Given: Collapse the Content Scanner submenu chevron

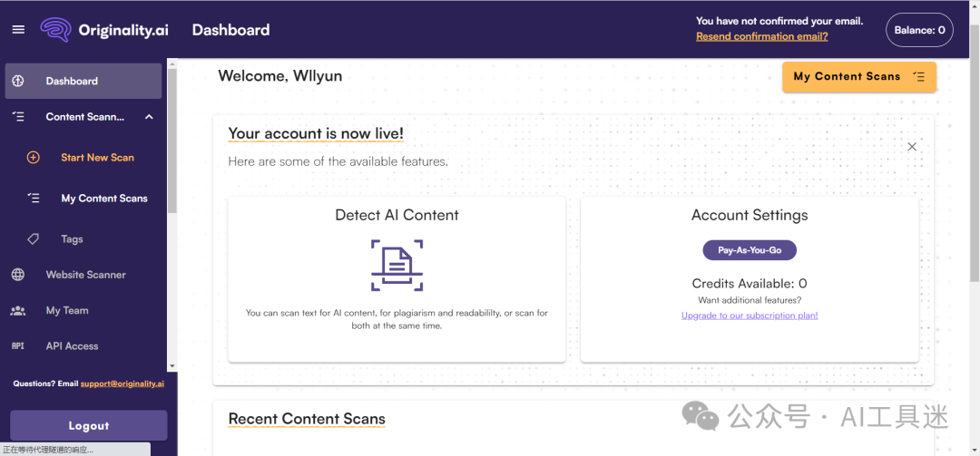Looking at the screenshot, I should click(149, 116).
